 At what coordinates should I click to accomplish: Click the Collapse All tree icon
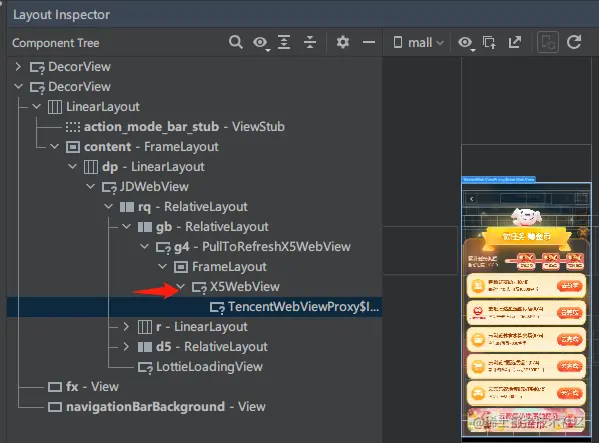[310, 42]
